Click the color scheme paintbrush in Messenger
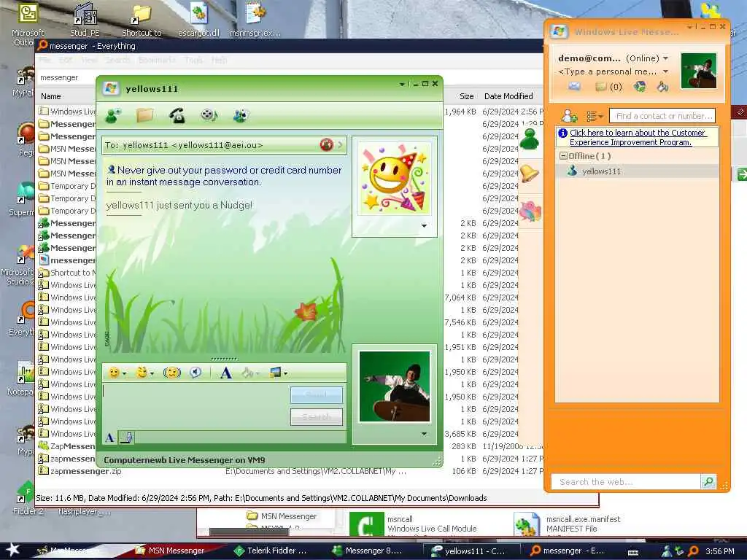Viewport: 747px width, 560px height. (662, 87)
